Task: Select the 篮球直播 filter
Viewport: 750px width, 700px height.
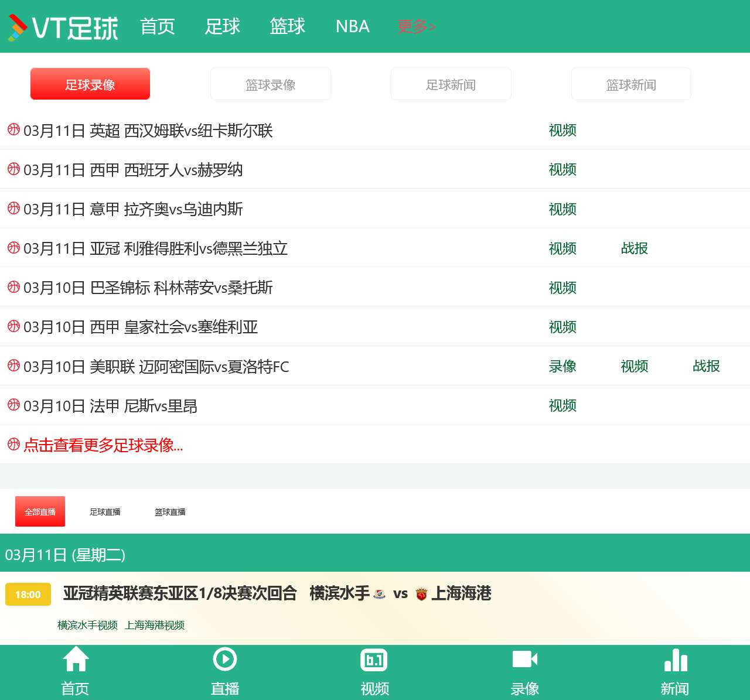Action: pyautogui.click(x=170, y=512)
